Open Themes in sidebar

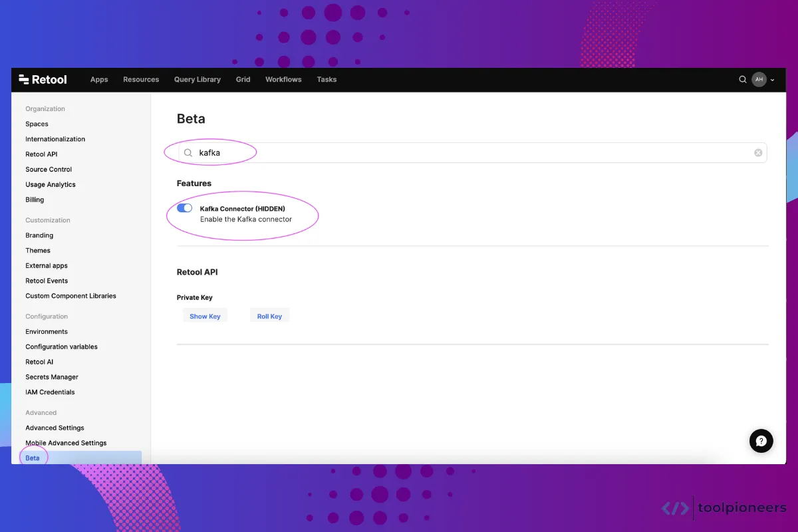click(x=38, y=251)
